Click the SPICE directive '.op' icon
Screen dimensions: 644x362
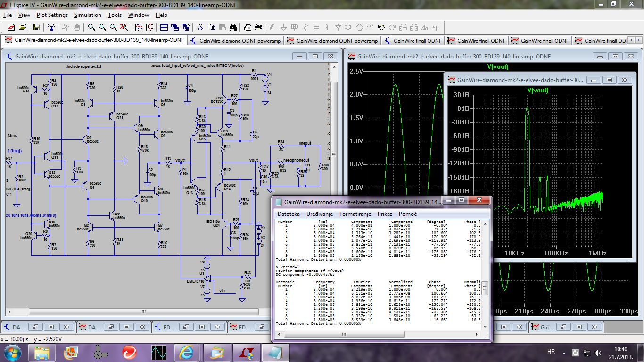(436, 27)
